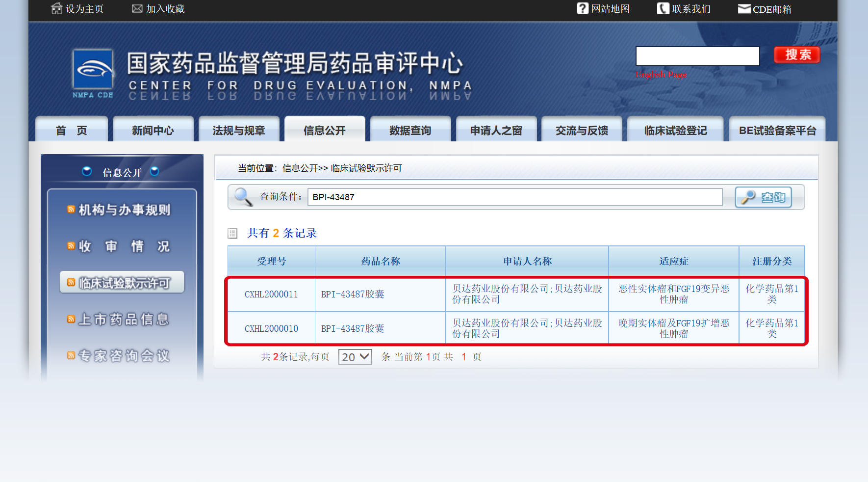868x482 pixels.
Task: Click the left blue dot beside 信息公开 heading
Action: pos(87,171)
